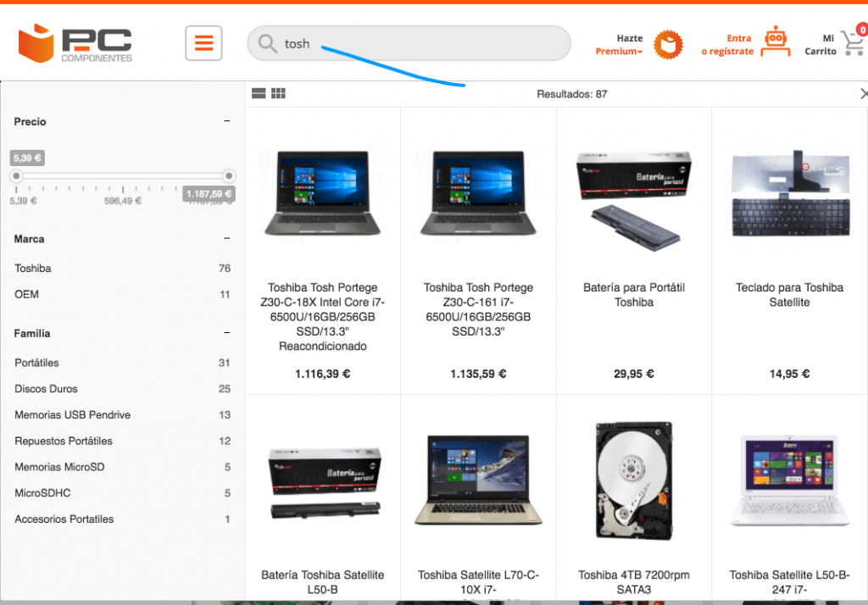Open Batería Toshiba Satellite L50-B image

[325, 484]
